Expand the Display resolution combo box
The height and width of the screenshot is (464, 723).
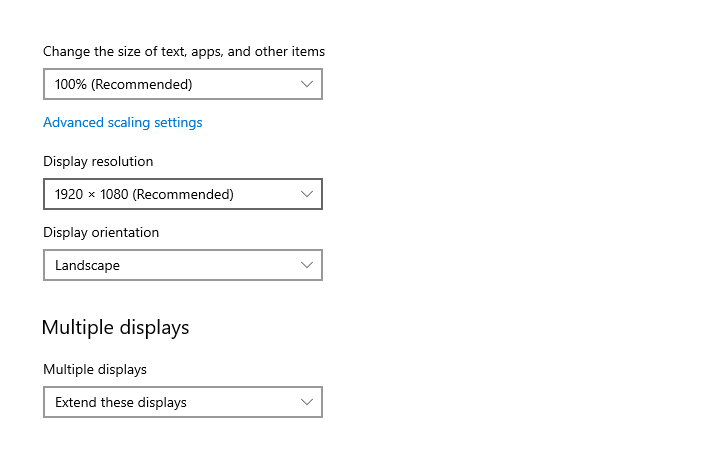[183, 194]
